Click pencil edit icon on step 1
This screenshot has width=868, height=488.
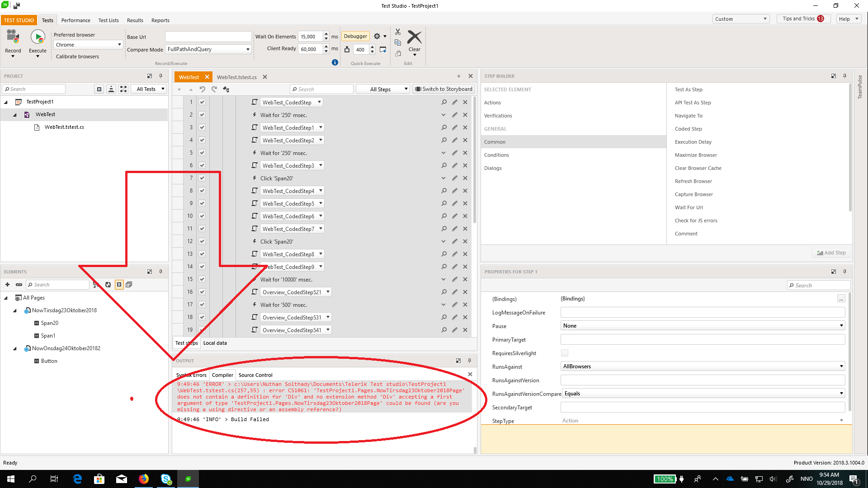(454, 102)
